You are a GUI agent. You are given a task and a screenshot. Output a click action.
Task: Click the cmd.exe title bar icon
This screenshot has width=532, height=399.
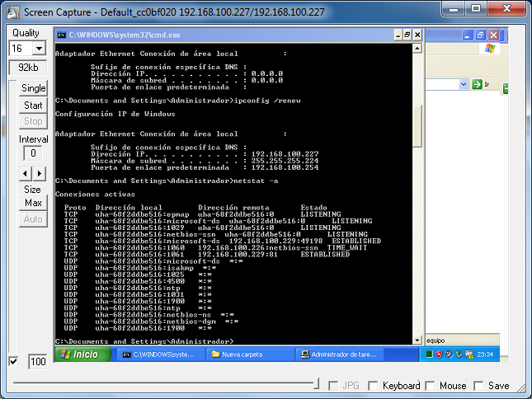pos(61,35)
